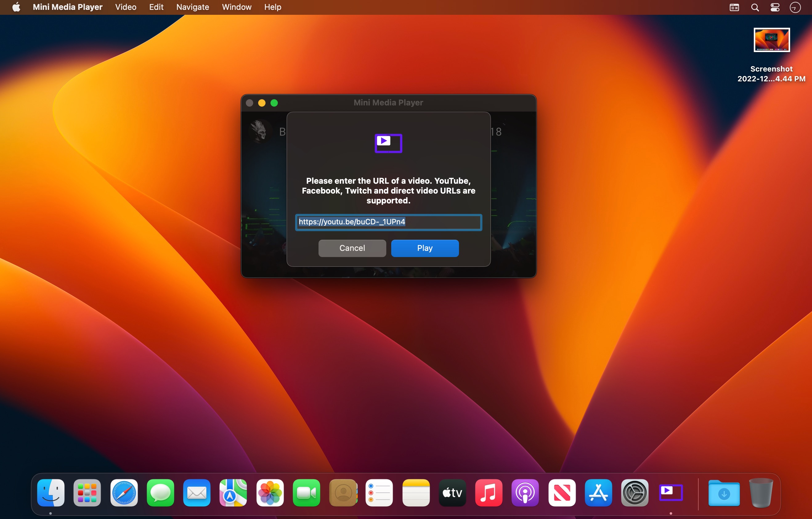
Task: Open FaceTime from the Dock
Action: pos(306,492)
